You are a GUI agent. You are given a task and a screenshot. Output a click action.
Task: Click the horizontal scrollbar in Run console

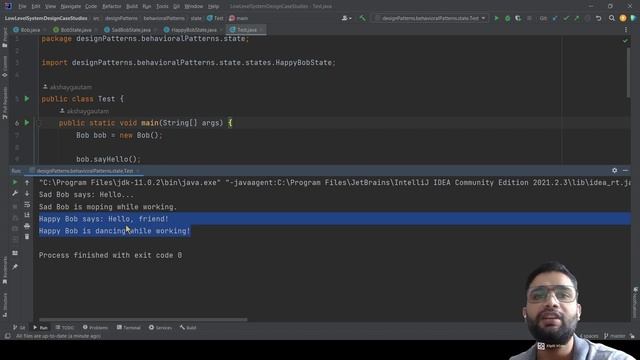[143, 320]
